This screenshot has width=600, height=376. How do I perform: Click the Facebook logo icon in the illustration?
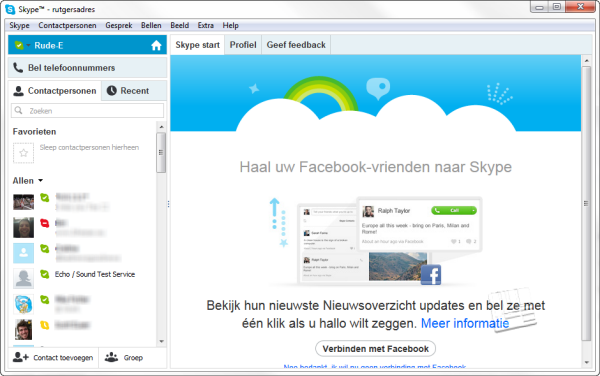pos(431,275)
